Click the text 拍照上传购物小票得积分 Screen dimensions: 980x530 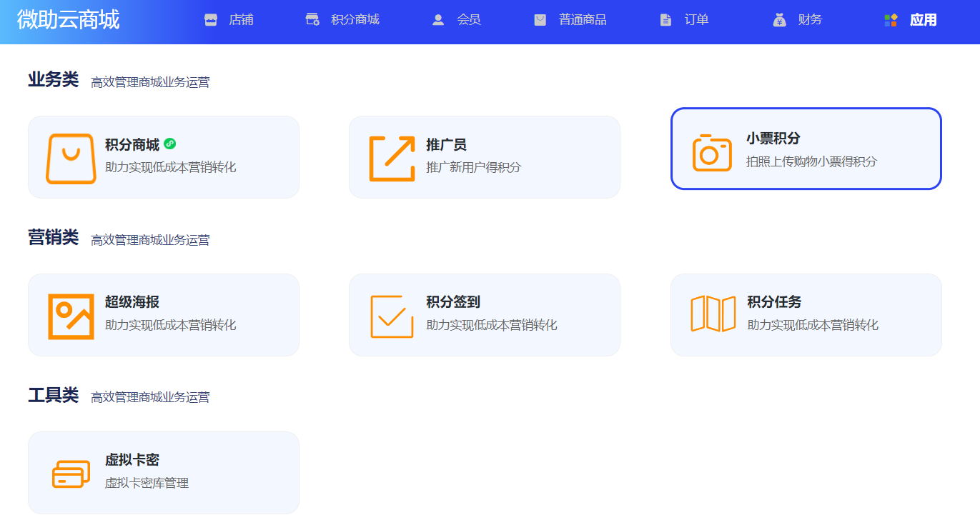pyautogui.click(x=812, y=161)
